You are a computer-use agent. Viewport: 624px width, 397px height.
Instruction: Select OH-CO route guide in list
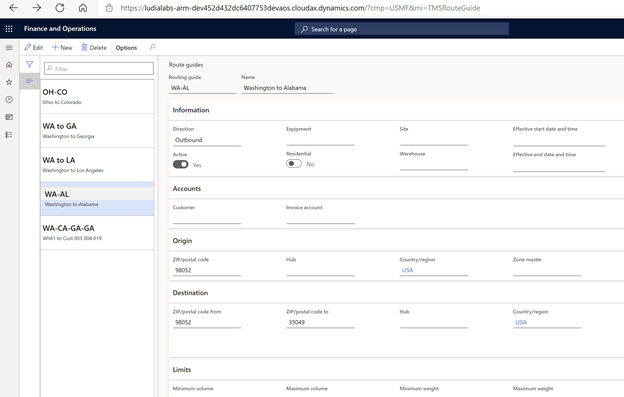click(97, 97)
